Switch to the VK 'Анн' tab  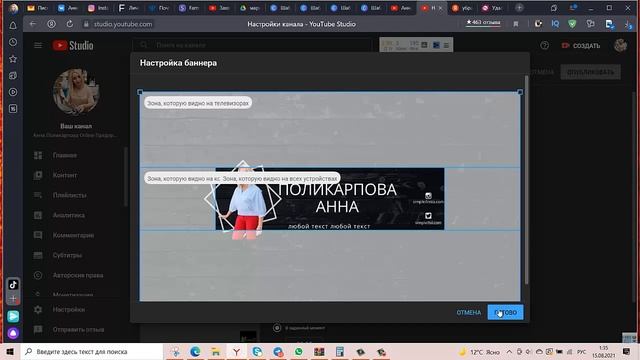click(x=68, y=8)
